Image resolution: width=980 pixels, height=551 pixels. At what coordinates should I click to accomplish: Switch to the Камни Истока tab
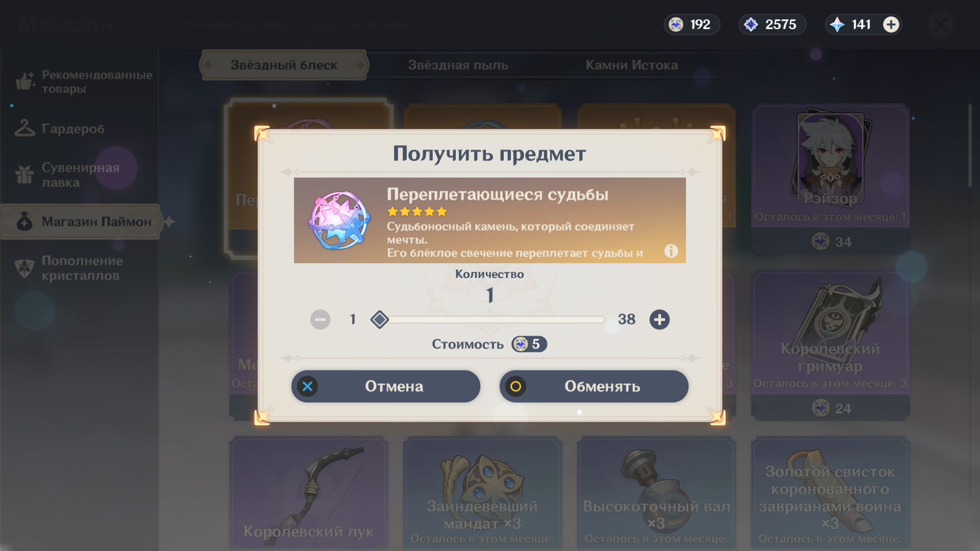[x=631, y=65]
